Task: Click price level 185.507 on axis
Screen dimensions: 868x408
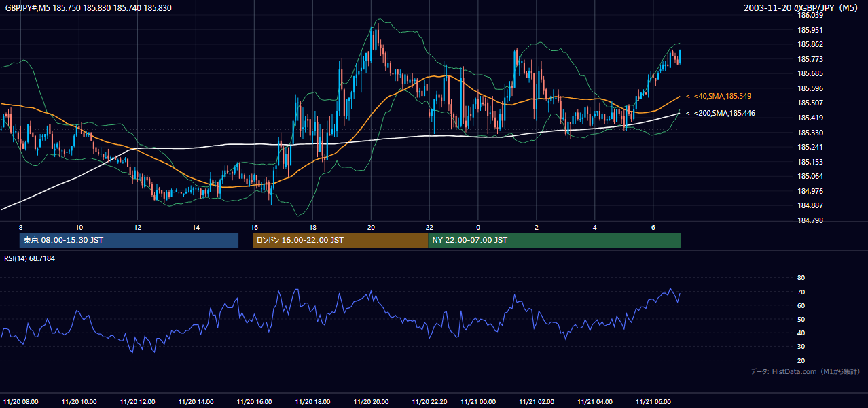Action: (810, 103)
